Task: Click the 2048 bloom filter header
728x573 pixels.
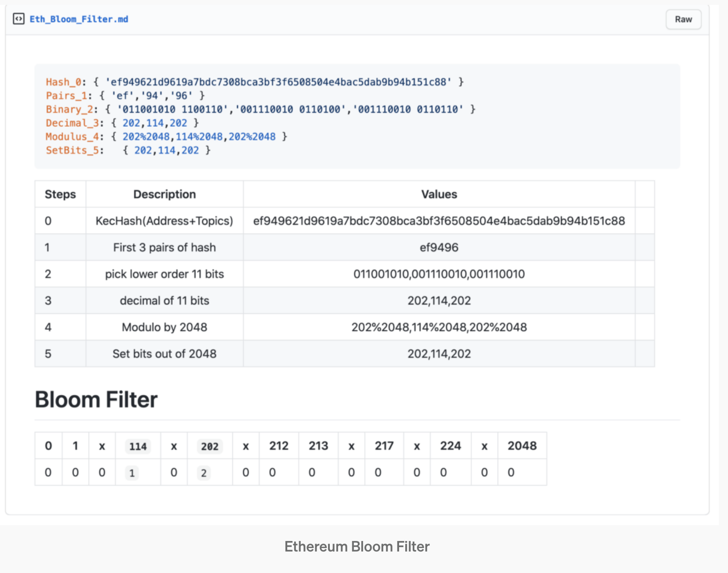Action: (522, 446)
